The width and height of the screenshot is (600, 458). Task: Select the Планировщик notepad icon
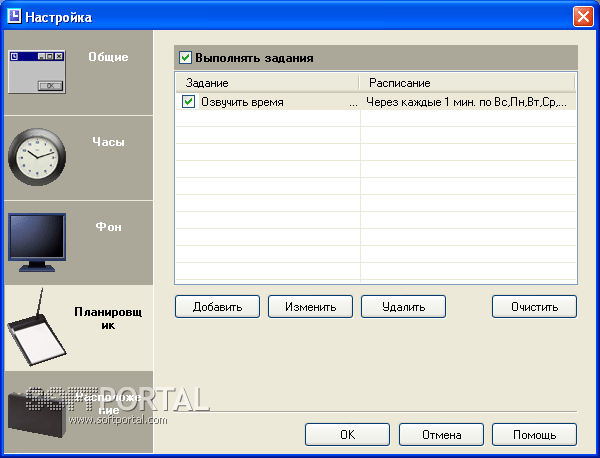click(x=37, y=327)
